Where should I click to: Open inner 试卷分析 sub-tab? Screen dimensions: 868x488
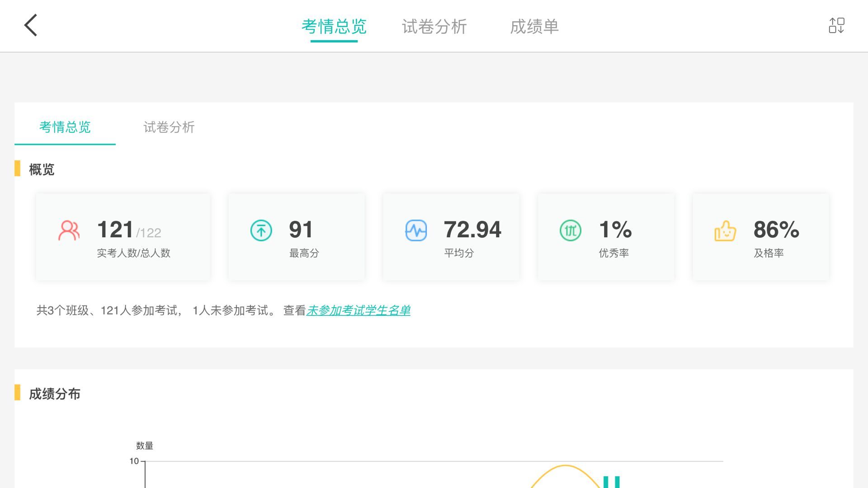169,127
